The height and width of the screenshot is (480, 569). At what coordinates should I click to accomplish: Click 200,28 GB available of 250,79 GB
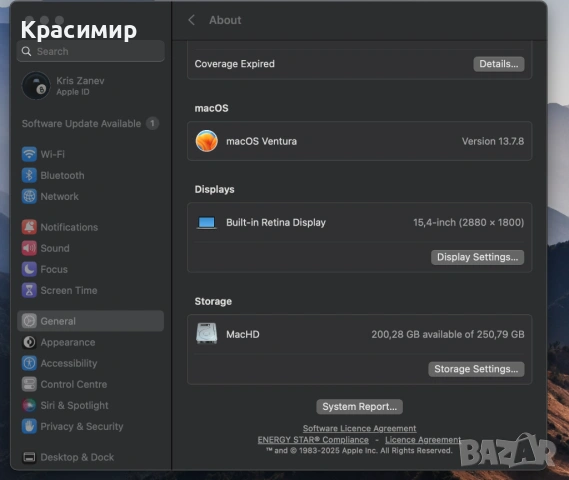click(x=448, y=334)
